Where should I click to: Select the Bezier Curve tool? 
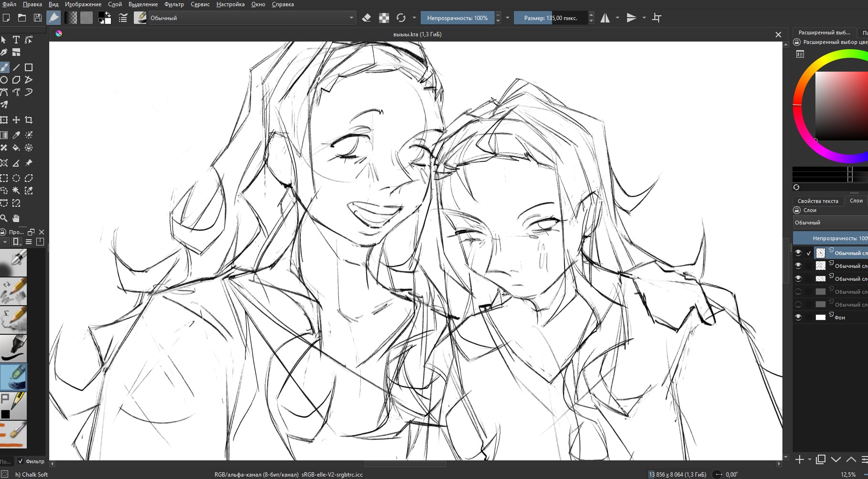tap(4, 92)
